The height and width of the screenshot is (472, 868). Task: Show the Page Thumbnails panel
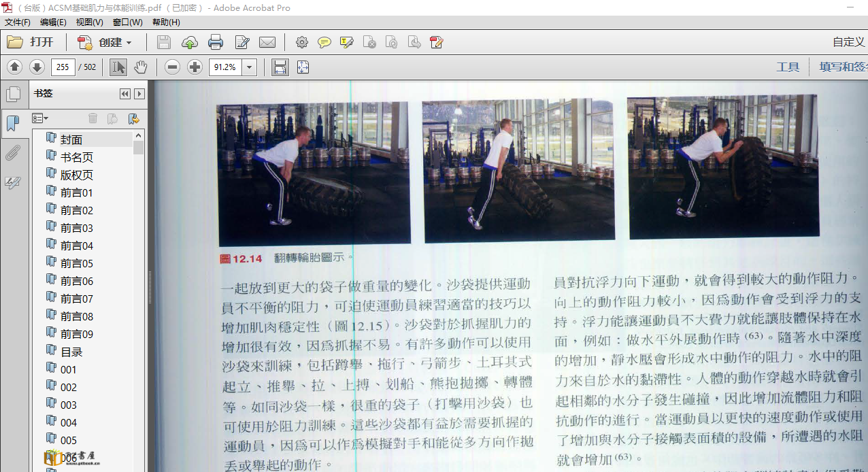[x=13, y=94]
